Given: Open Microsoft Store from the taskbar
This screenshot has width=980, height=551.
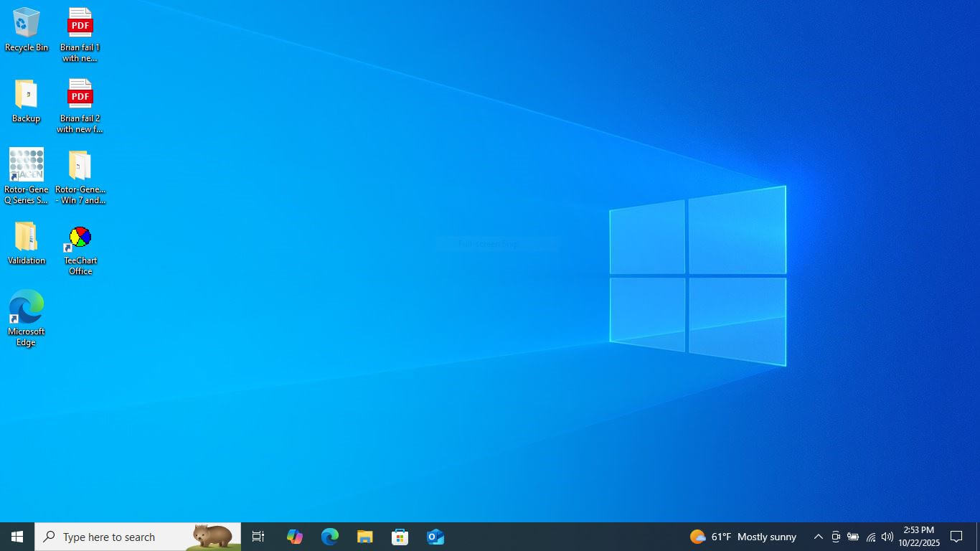Looking at the screenshot, I should (400, 537).
